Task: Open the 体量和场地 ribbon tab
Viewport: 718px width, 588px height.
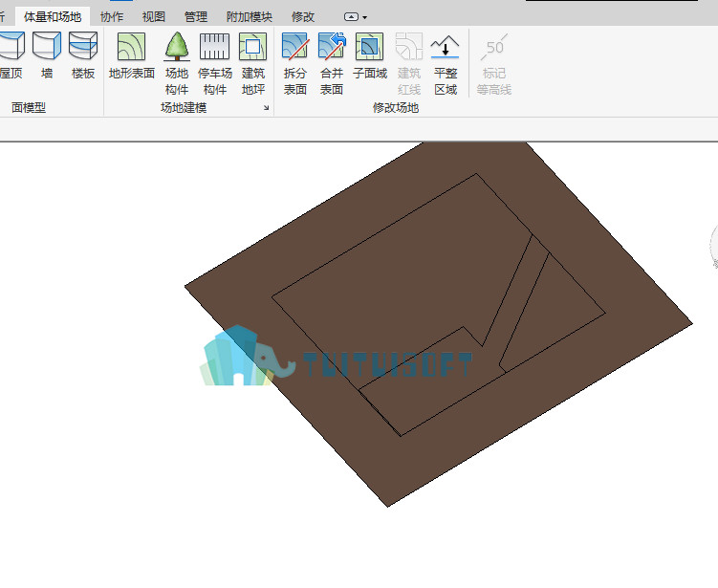Action: coord(53,17)
